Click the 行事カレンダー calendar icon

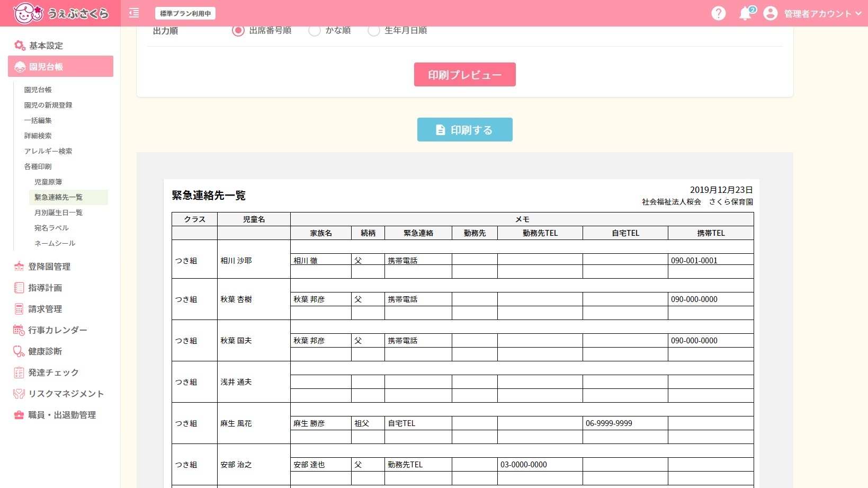pyautogui.click(x=19, y=330)
